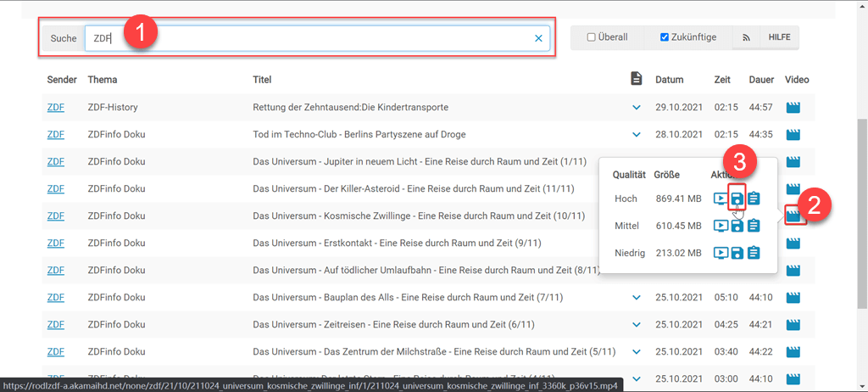Image resolution: width=868 pixels, height=392 pixels.
Task: Focus the Suche input containing ZDF
Action: coord(317,38)
